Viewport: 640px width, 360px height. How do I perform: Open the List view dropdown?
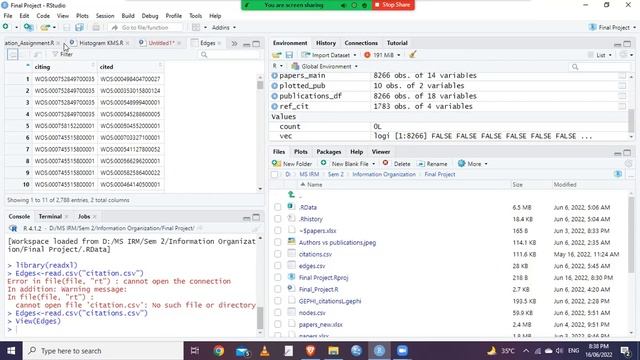(600, 55)
